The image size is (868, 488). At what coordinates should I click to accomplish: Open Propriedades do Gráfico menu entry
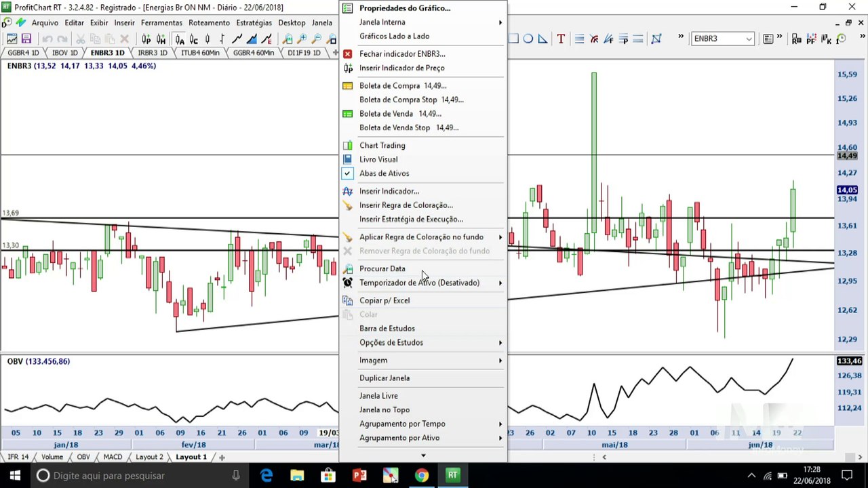pyautogui.click(x=424, y=8)
